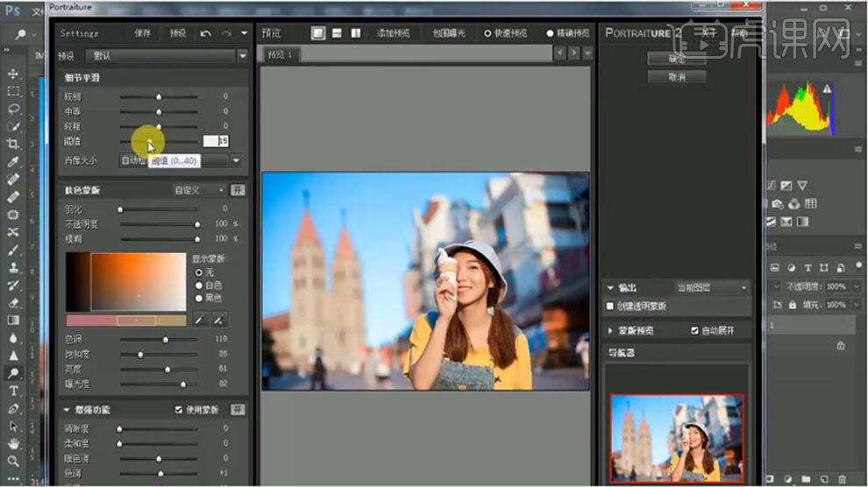Select the Type tool
Image resolution: width=868 pixels, height=487 pixels.
point(14,391)
